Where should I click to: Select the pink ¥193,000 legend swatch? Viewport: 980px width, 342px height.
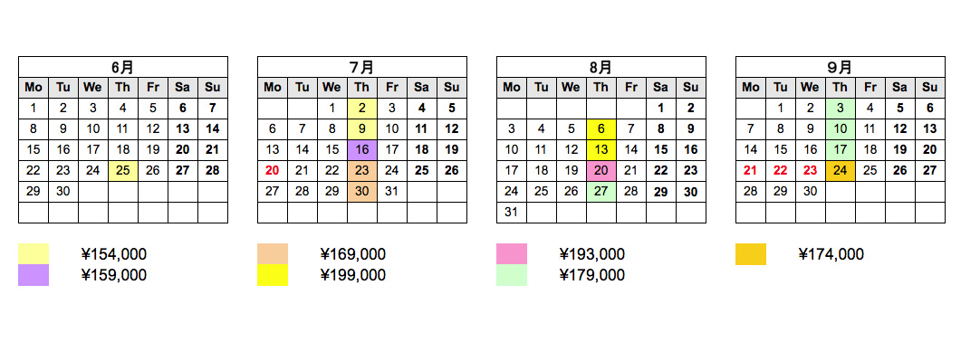pyautogui.click(x=512, y=254)
